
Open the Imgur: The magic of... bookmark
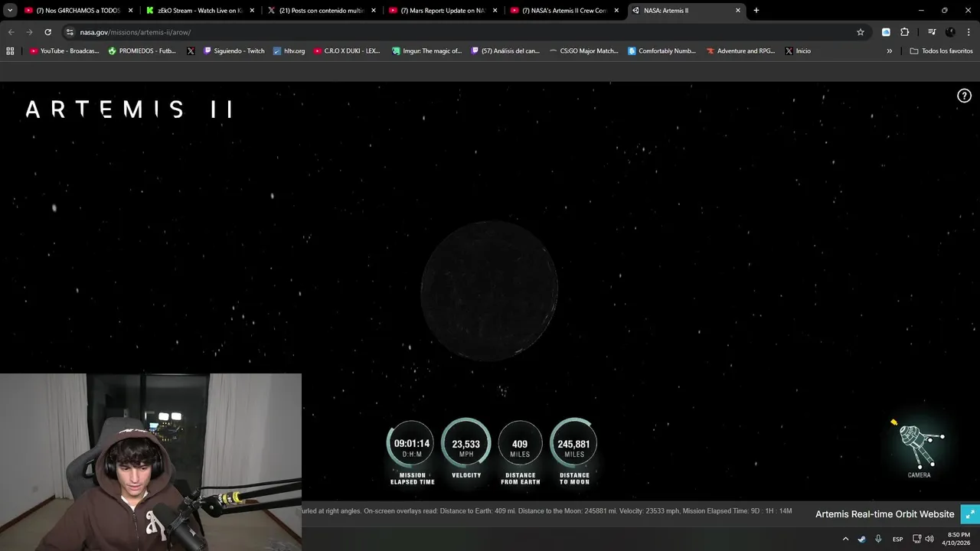click(426, 51)
